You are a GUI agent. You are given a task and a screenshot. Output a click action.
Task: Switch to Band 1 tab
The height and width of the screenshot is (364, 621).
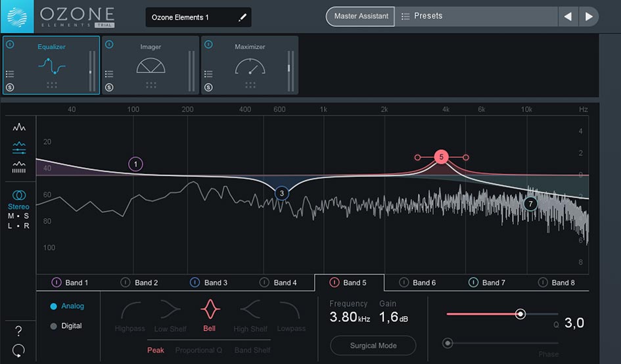pyautogui.click(x=71, y=283)
